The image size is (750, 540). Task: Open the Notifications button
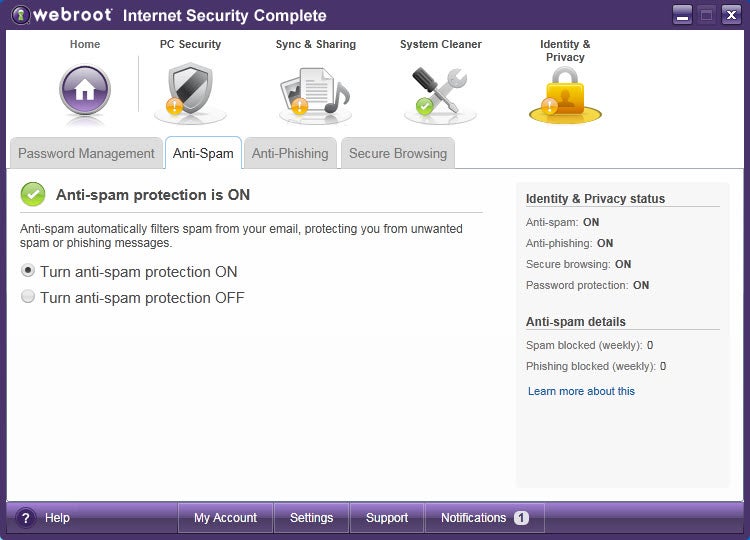click(474, 518)
